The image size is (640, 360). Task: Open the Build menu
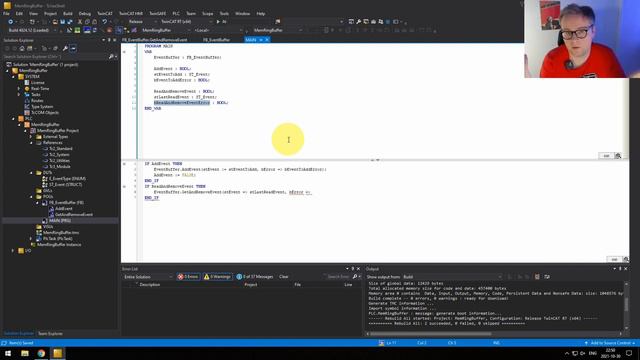tap(68, 13)
